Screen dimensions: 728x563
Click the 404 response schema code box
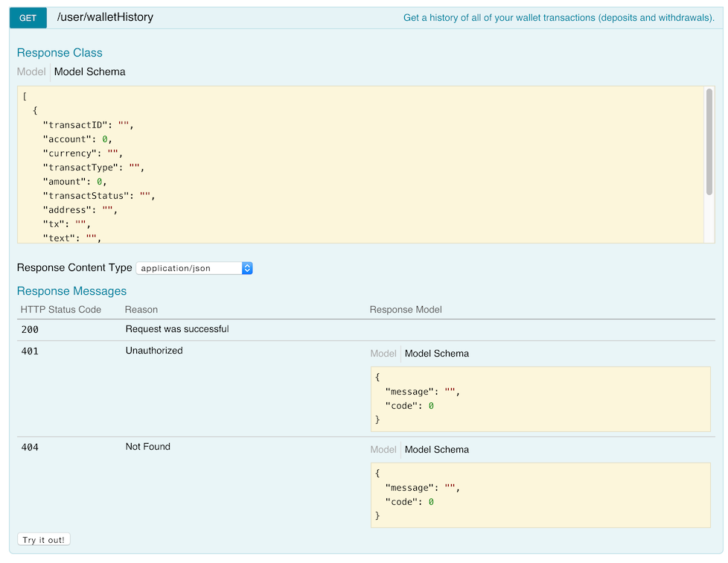[x=540, y=495]
